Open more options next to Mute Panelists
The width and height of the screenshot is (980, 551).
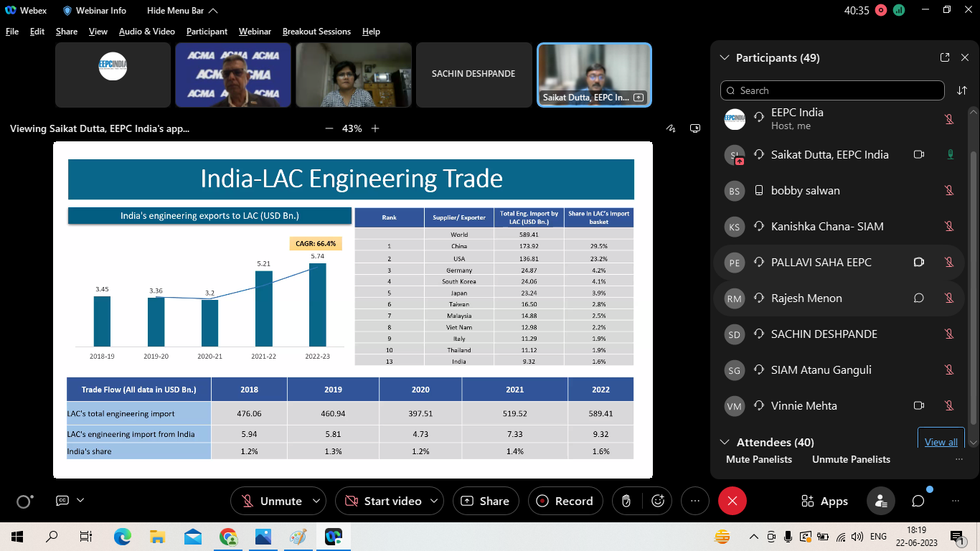pos(959,459)
